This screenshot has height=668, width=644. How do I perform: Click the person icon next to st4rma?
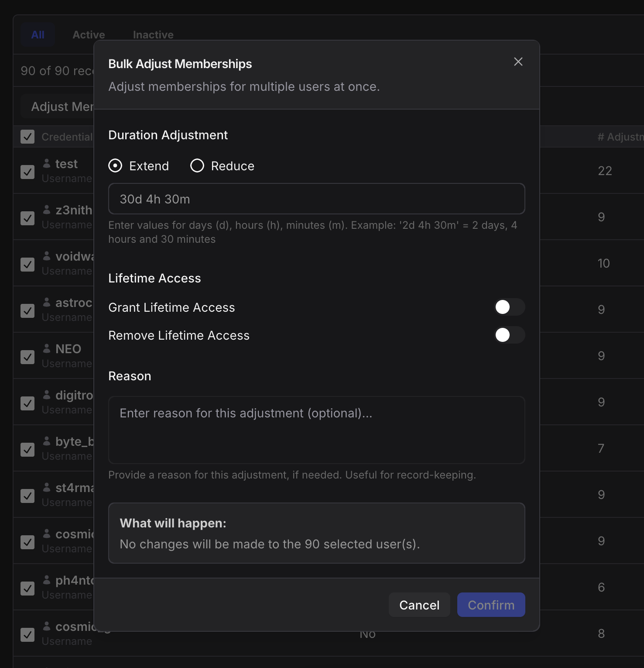point(47,486)
